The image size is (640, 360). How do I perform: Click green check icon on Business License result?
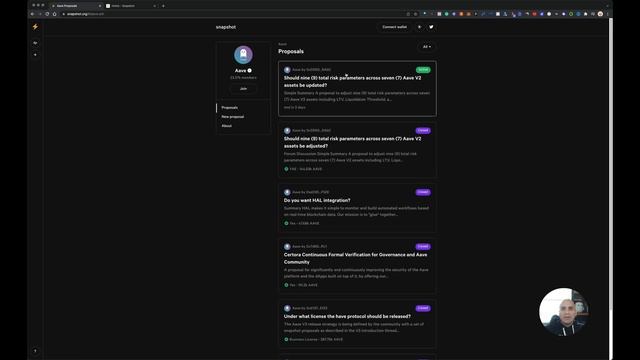(x=286, y=339)
